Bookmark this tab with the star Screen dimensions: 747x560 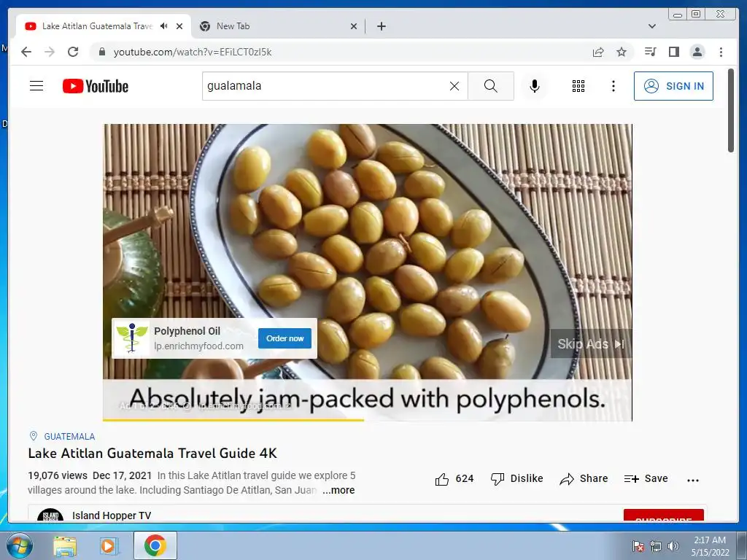pyautogui.click(x=622, y=52)
